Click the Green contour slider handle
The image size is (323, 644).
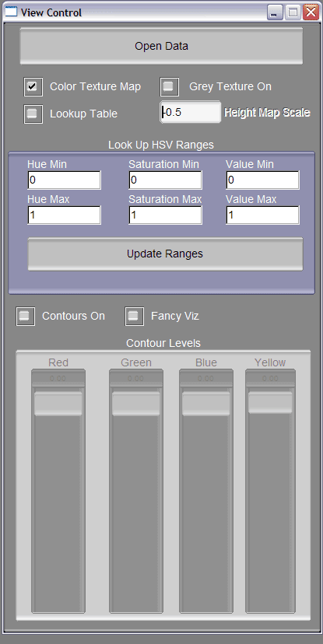(x=135, y=404)
